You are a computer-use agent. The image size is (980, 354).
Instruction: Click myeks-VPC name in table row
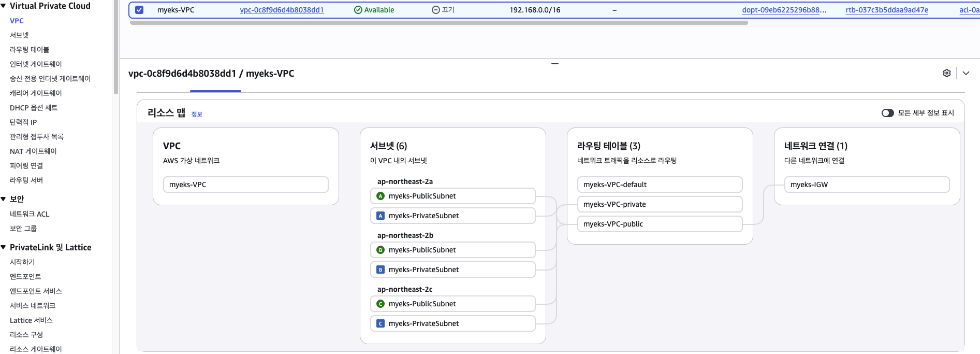[176, 10]
